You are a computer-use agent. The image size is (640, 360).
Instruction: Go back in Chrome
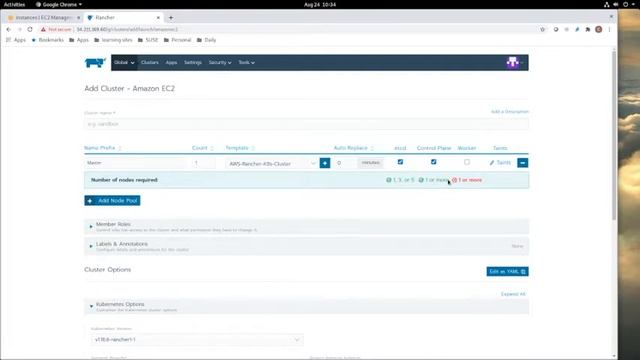pyautogui.click(x=9, y=29)
